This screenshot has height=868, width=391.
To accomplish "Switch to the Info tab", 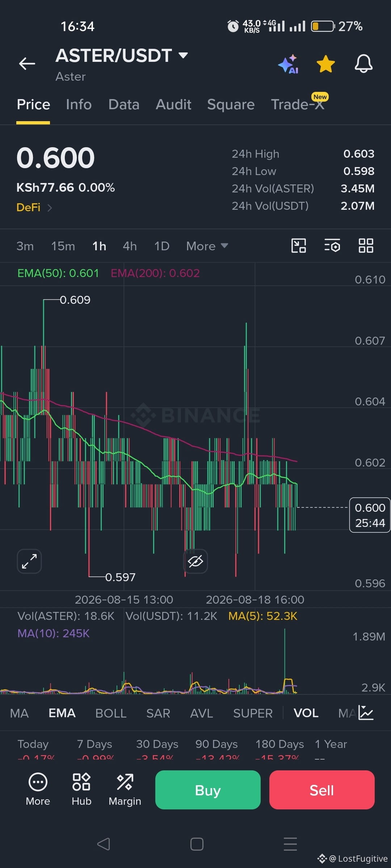I will [x=79, y=105].
